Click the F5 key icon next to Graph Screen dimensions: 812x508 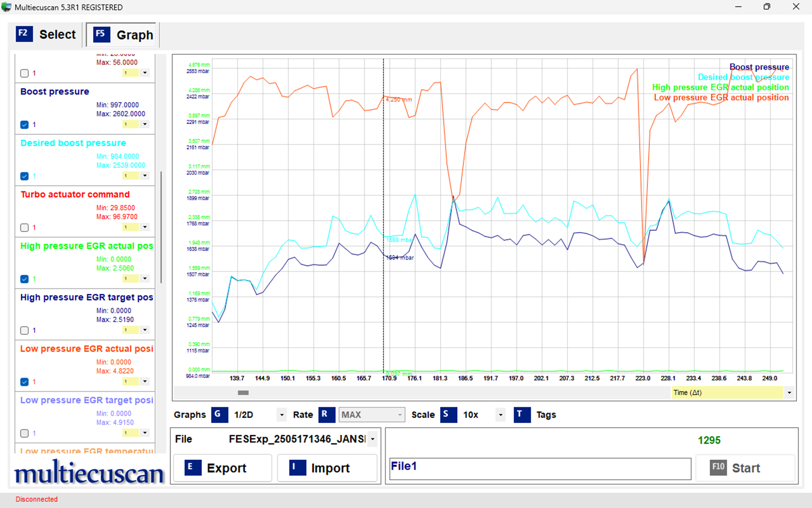101,35
